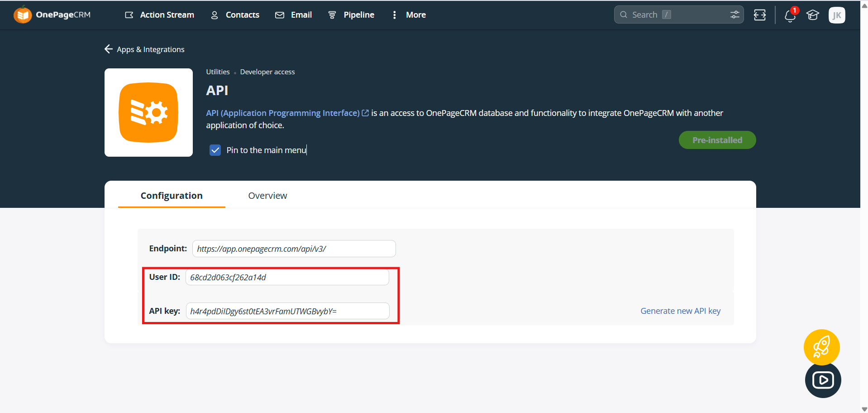The width and height of the screenshot is (868, 413).
Task: Open the yellow rocket quick-start button
Action: coord(821,347)
